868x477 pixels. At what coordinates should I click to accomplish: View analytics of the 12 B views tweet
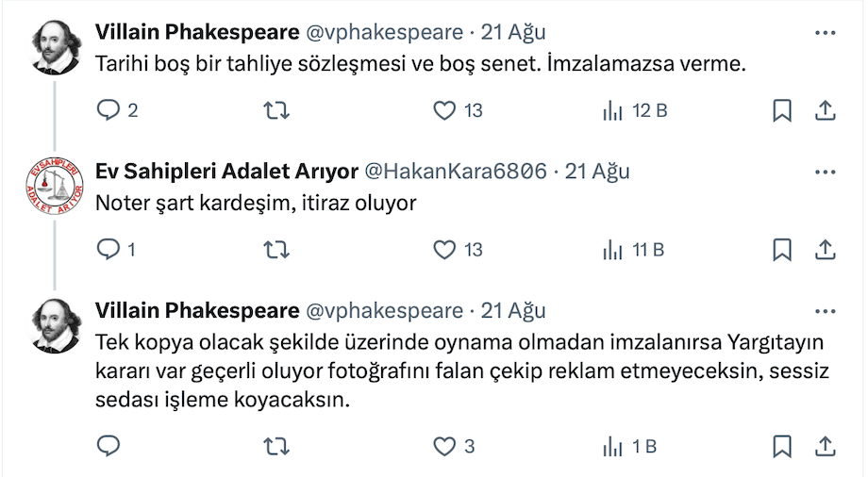click(x=613, y=110)
